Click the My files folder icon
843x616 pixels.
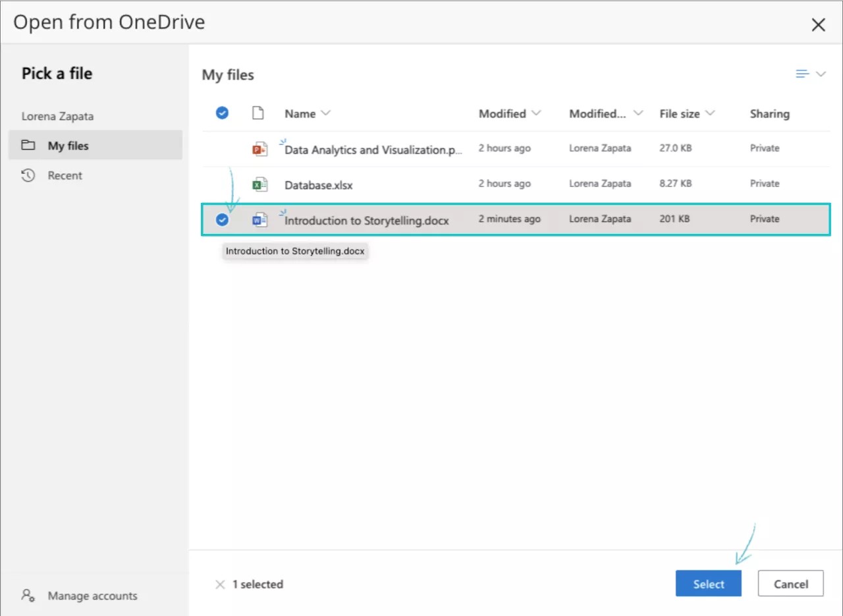(28, 145)
